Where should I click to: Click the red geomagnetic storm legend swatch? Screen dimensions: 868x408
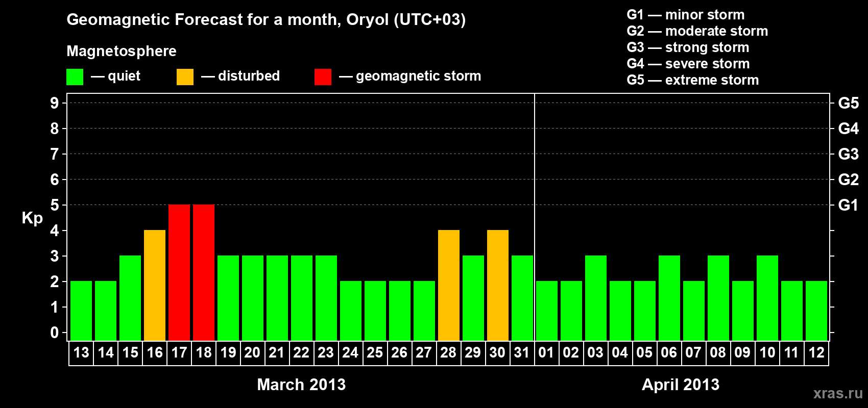point(323,77)
